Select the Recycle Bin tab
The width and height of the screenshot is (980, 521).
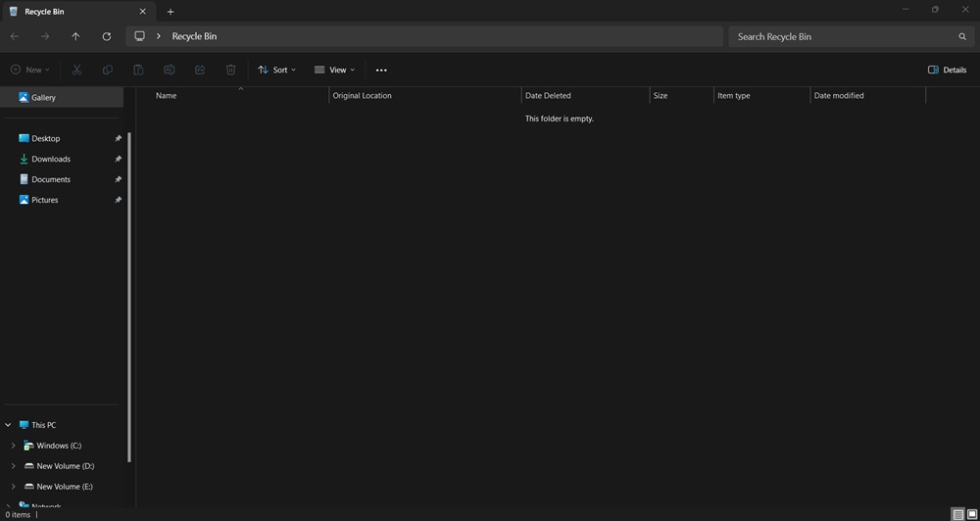tap(69, 12)
